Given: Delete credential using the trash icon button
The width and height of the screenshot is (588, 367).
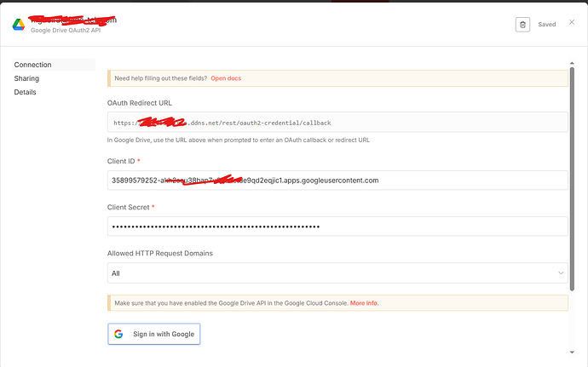Looking at the screenshot, I should 522,25.
